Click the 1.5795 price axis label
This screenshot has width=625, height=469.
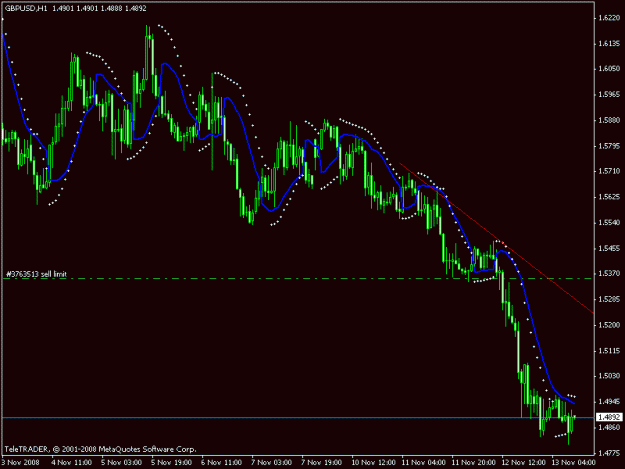click(x=609, y=146)
